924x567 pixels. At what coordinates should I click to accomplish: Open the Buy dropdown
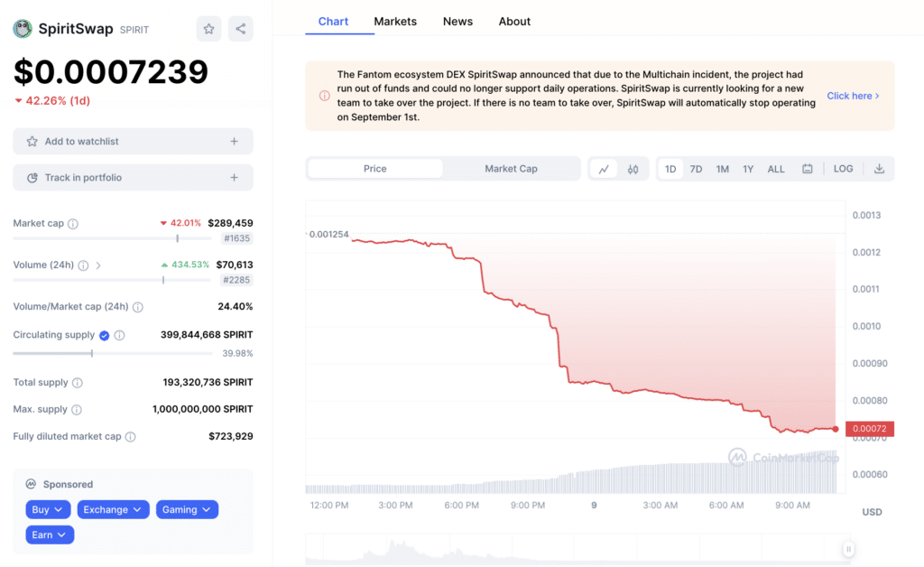48,509
